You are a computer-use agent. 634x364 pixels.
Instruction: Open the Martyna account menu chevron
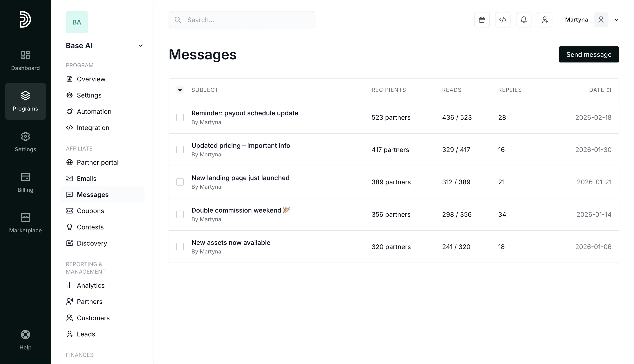616,20
